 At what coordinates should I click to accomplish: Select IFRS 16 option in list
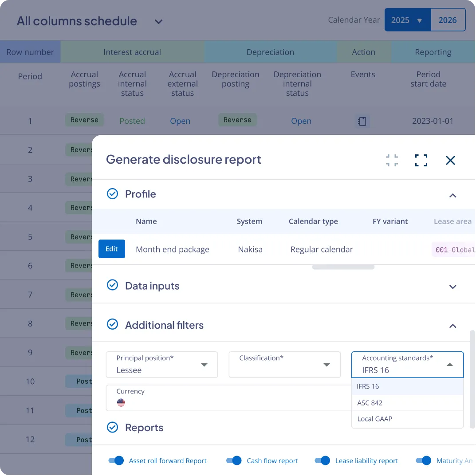(407, 386)
